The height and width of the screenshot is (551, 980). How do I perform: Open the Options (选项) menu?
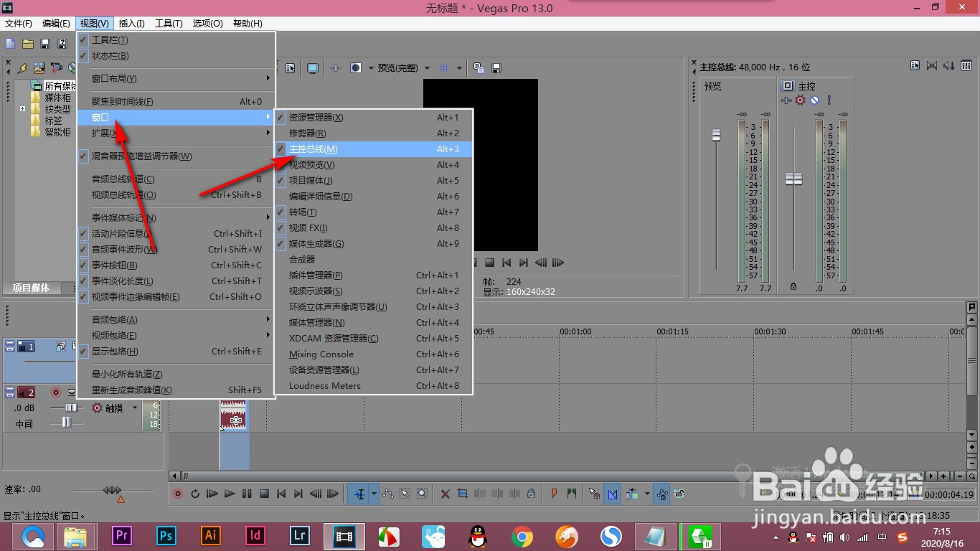208,24
